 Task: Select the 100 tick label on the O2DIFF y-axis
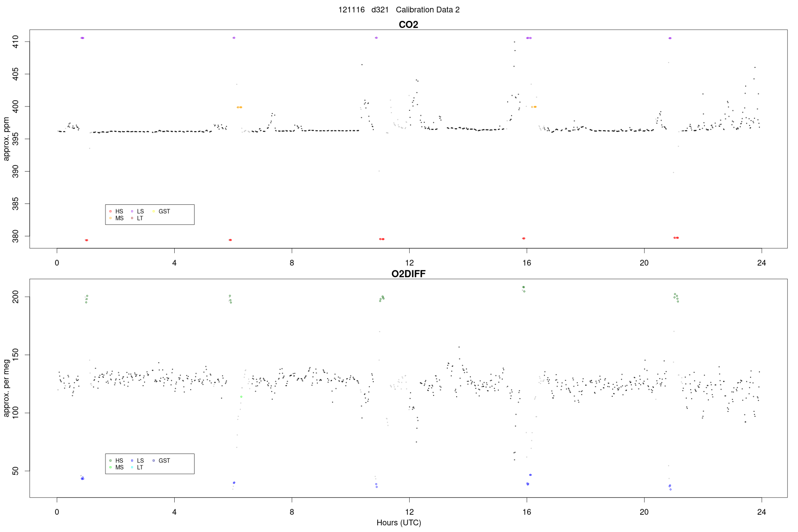[x=16, y=413]
